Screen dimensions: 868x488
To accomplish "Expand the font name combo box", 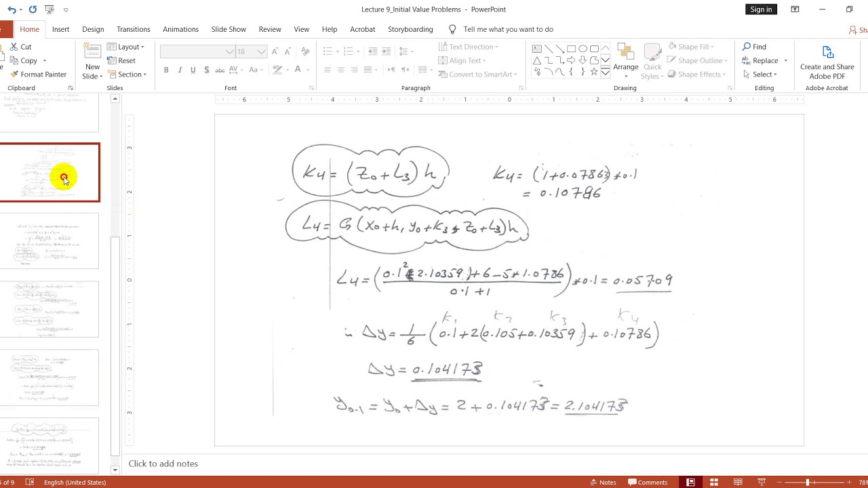I will coord(229,52).
